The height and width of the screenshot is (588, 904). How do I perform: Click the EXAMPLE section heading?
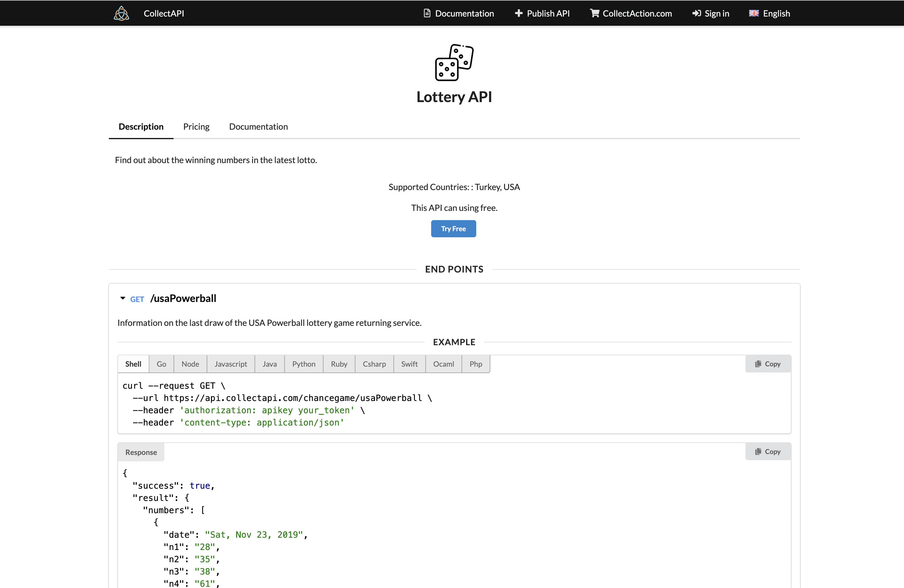[x=454, y=342]
